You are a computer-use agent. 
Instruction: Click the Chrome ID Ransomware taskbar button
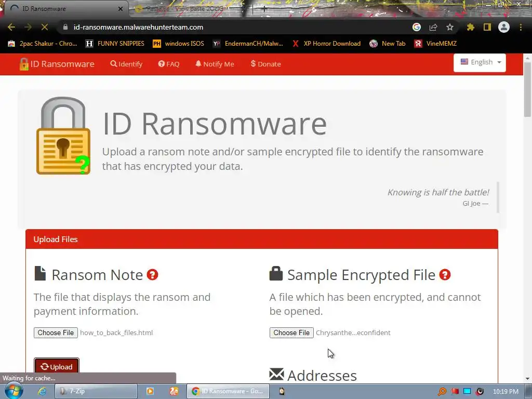[x=228, y=391]
